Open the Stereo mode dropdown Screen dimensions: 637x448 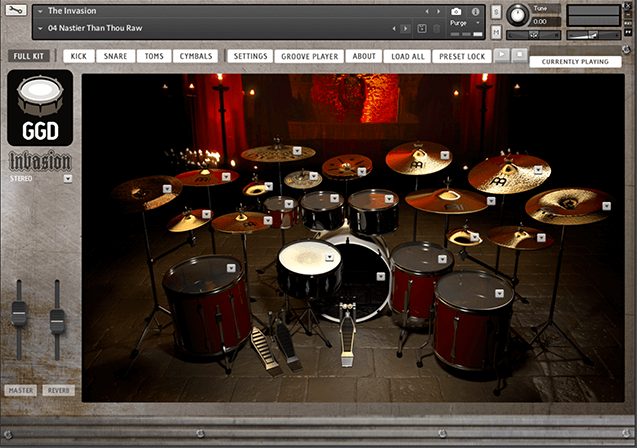[x=67, y=179]
